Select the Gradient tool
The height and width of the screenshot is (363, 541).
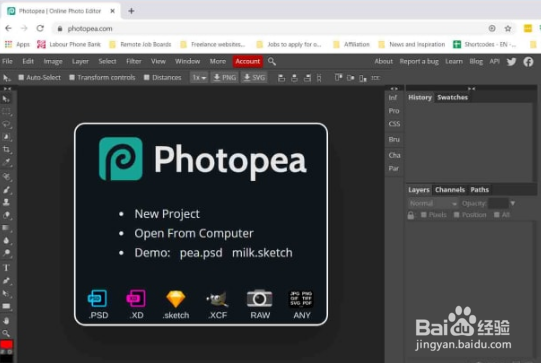[x=6, y=228]
